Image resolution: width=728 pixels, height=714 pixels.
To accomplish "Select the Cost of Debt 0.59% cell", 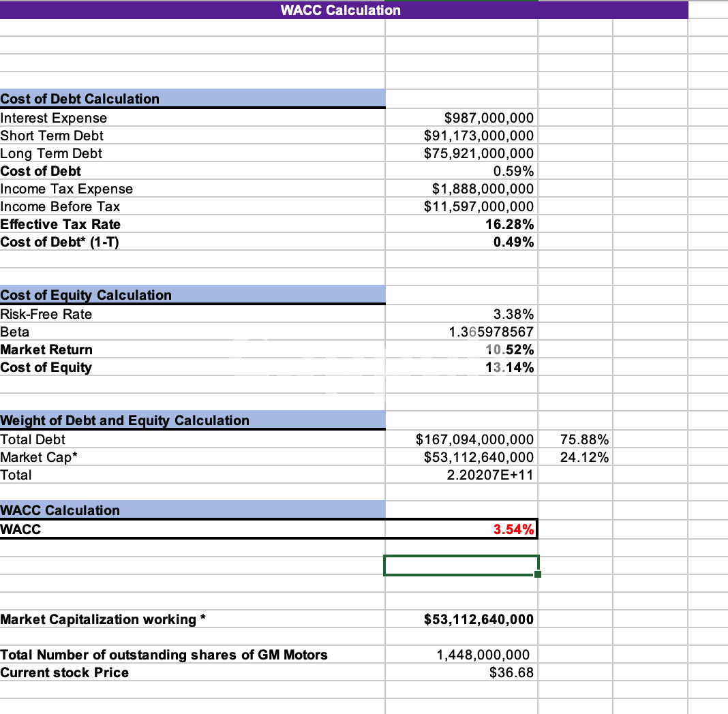I will pyautogui.click(x=513, y=171).
